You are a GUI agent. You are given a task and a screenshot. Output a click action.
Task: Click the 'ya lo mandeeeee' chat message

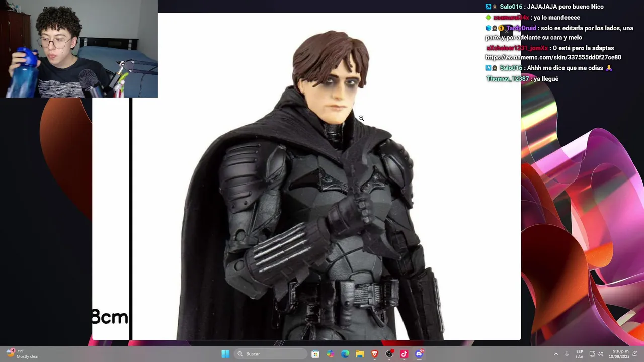click(557, 18)
